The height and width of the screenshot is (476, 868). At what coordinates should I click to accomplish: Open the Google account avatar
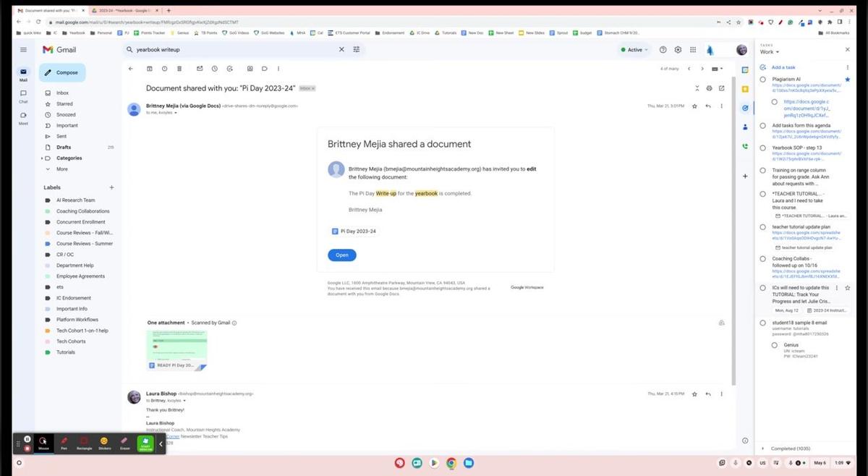741,50
